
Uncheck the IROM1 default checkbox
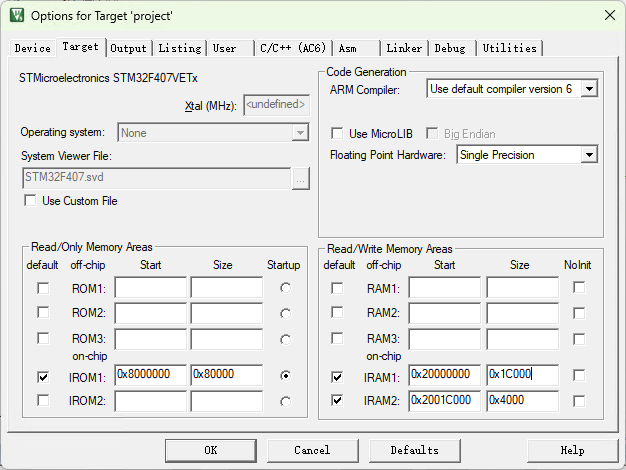click(42, 377)
